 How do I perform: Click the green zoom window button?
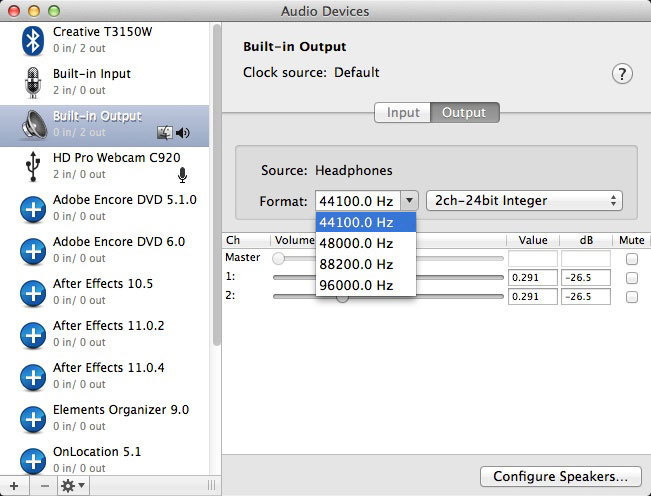54,11
